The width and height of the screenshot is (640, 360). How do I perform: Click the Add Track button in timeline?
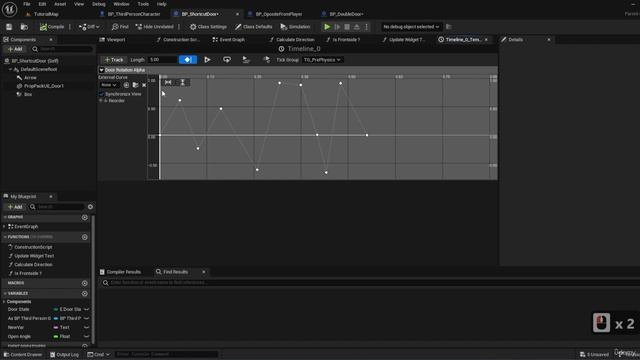pos(114,60)
